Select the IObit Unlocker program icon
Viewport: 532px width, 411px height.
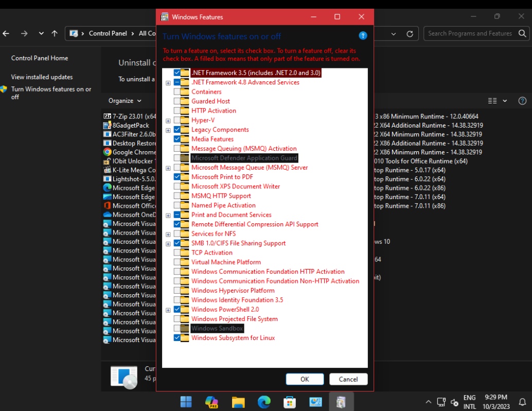107,161
